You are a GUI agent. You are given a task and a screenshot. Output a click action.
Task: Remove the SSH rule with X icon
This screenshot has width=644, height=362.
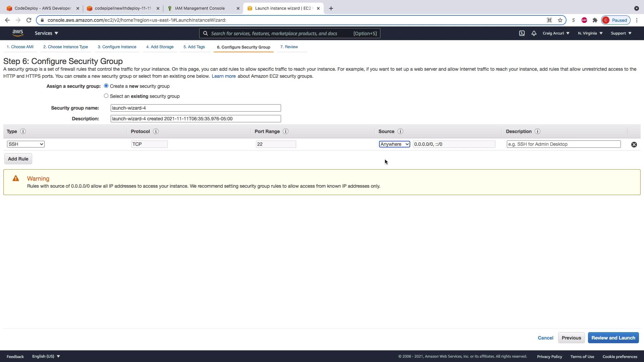tap(634, 144)
